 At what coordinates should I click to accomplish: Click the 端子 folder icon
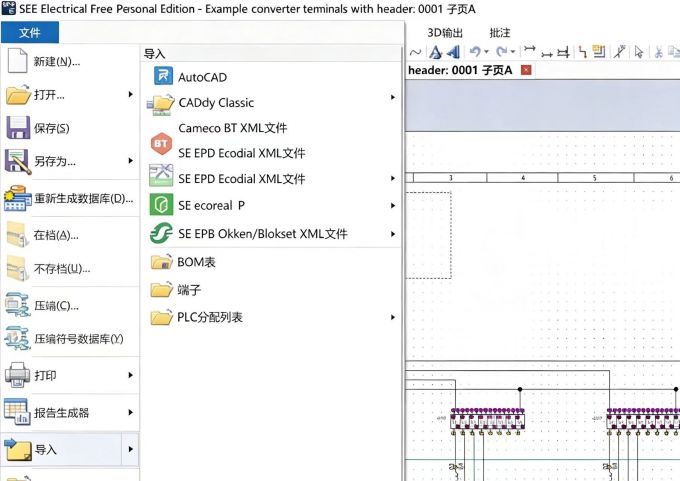point(162,289)
